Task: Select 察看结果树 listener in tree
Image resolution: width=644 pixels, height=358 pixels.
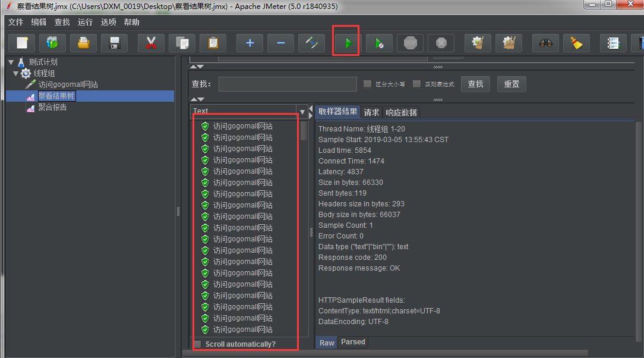Action: [56, 96]
